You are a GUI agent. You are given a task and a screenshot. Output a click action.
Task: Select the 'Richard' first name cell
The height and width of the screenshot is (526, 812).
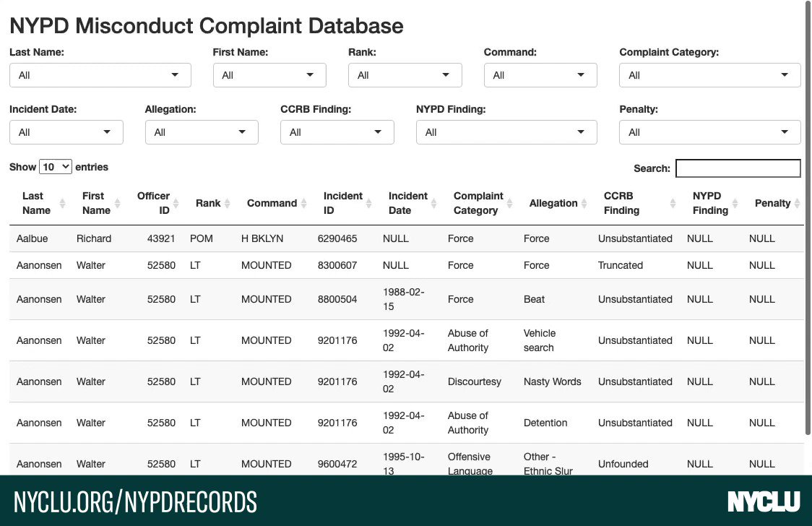click(x=94, y=238)
